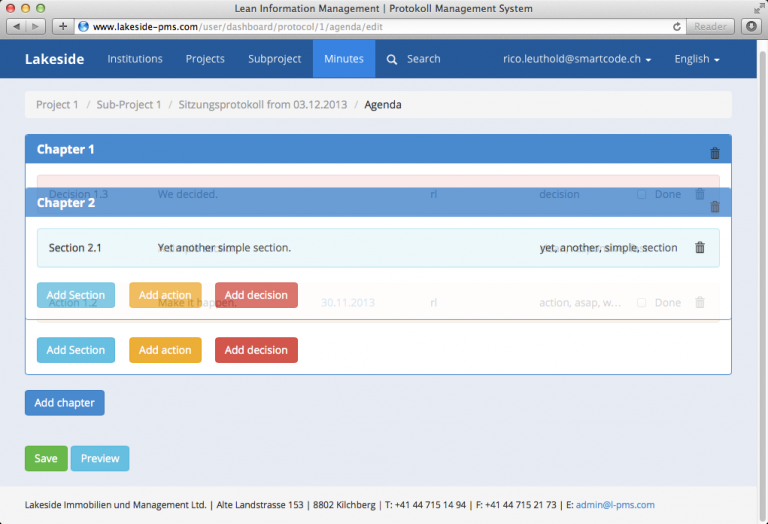The image size is (768, 524).
Task: Open the Search menu item
Action: (x=423, y=59)
